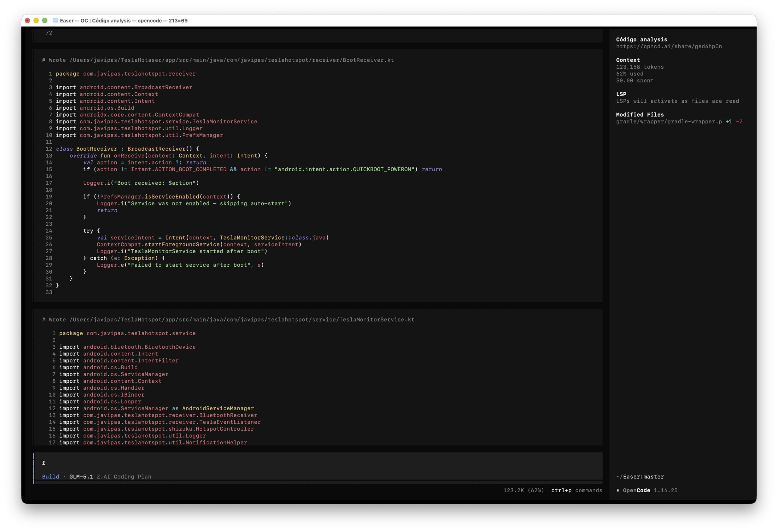Click the TeslaMonitorService.kt wrote header
The image size is (778, 532).
(x=228, y=319)
